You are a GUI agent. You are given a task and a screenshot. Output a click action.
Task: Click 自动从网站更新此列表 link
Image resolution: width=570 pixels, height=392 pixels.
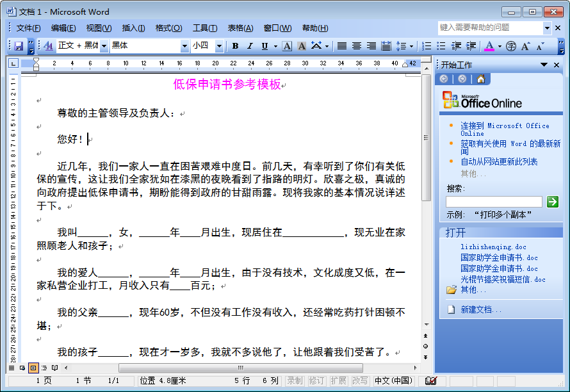(x=499, y=162)
